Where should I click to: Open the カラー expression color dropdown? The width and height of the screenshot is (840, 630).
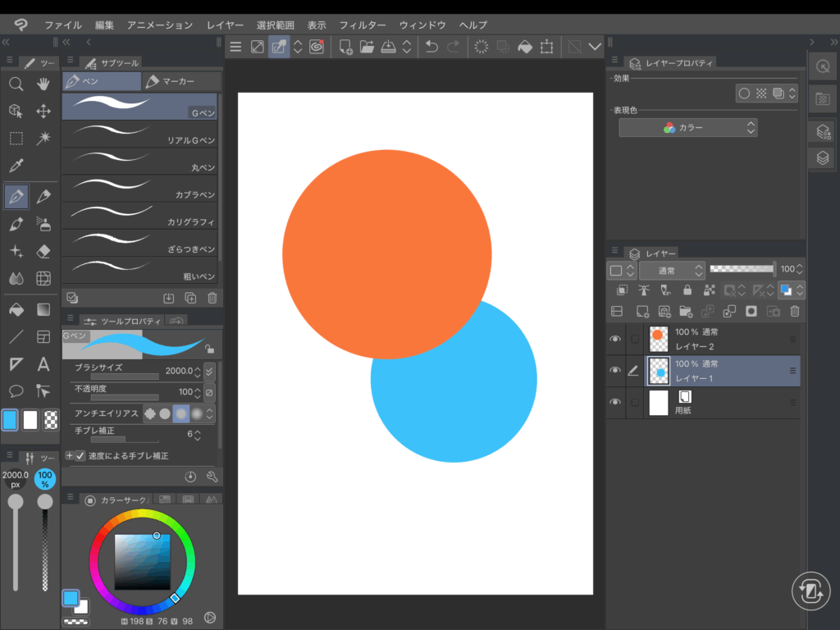pos(687,128)
